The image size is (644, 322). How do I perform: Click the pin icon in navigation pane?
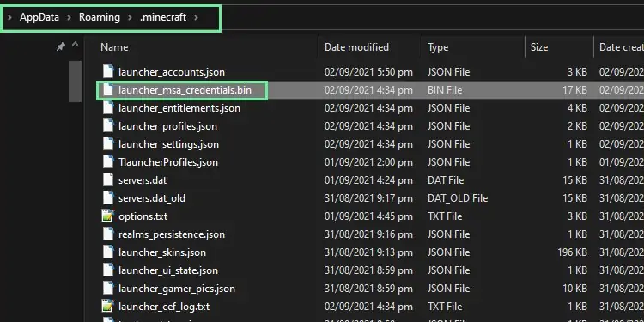[x=60, y=47]
